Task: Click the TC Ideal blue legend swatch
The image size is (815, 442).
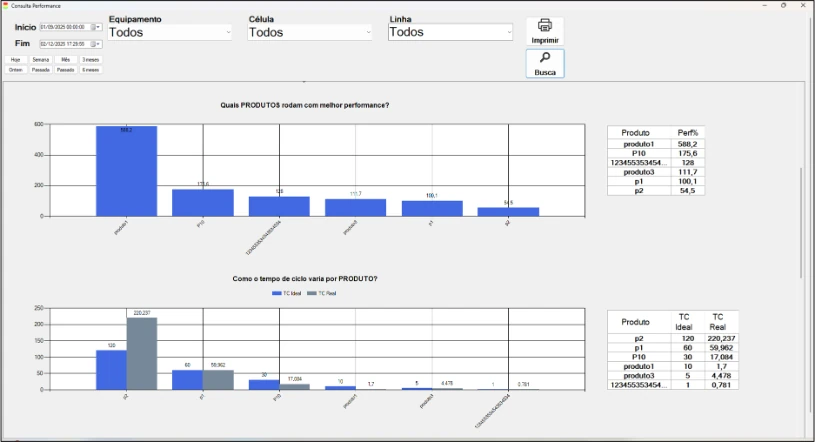Action: tap(276, 293)
